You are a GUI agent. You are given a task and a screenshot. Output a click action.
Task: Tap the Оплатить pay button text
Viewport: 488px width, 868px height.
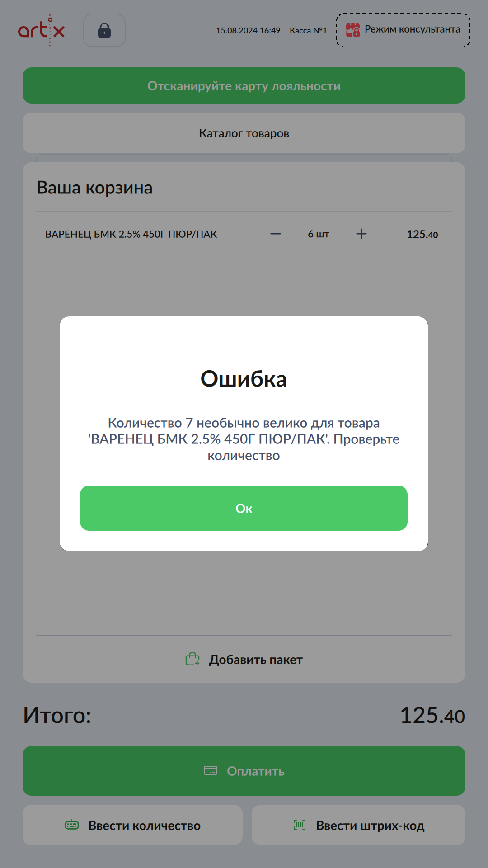click(x=256, y=771)
